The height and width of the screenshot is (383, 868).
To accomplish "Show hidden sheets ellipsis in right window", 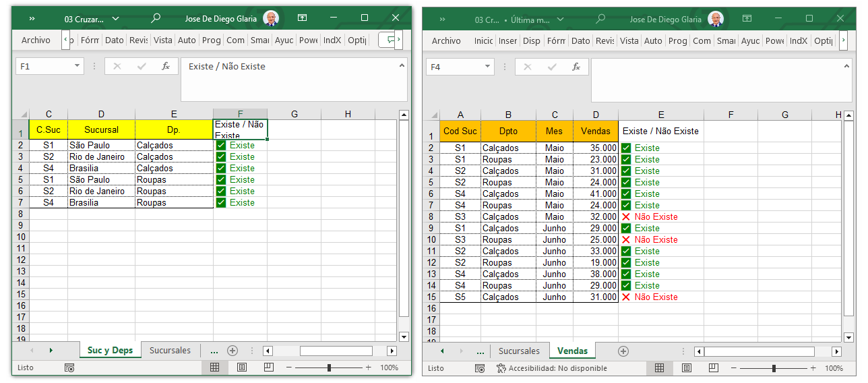I will [x=480, y=352].
